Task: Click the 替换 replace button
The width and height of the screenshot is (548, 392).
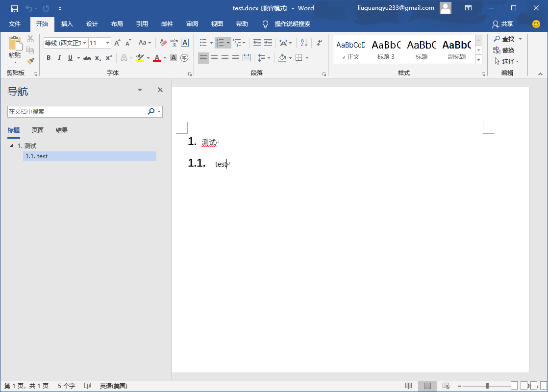Action: (504, 50)
